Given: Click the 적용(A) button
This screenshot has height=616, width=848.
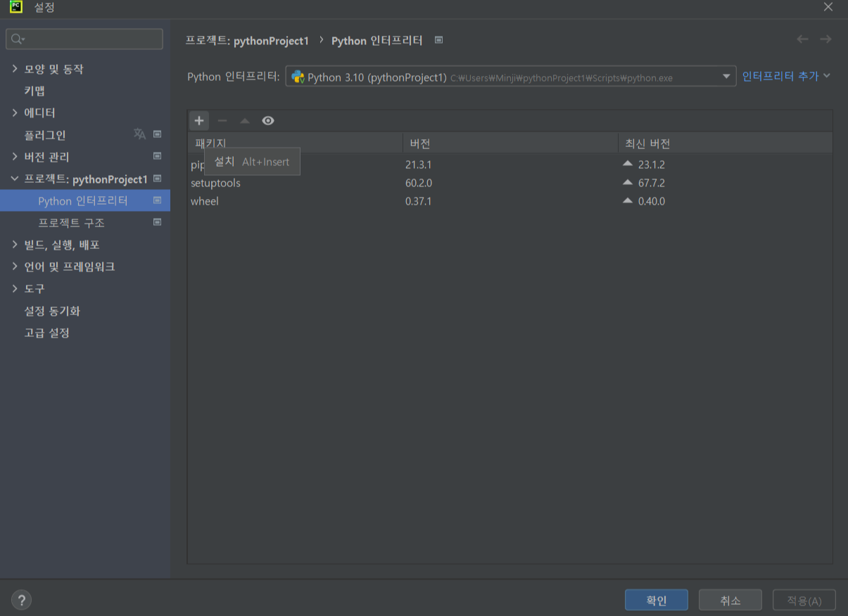Looking at the screenshot, I should [804, 601].
